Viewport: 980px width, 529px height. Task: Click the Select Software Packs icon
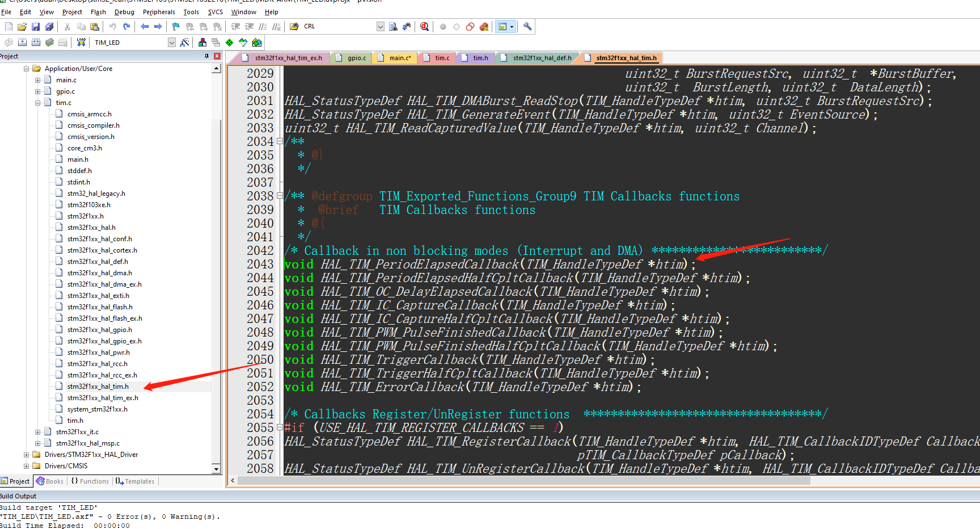(x=243, y=43)
